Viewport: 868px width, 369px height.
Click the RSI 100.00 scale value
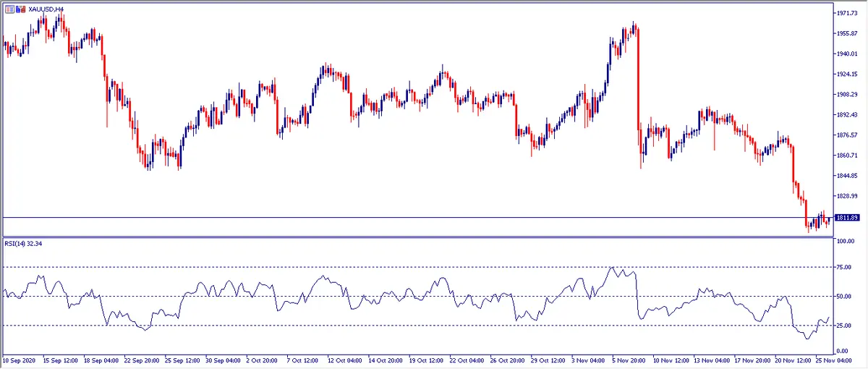[845, 241]
